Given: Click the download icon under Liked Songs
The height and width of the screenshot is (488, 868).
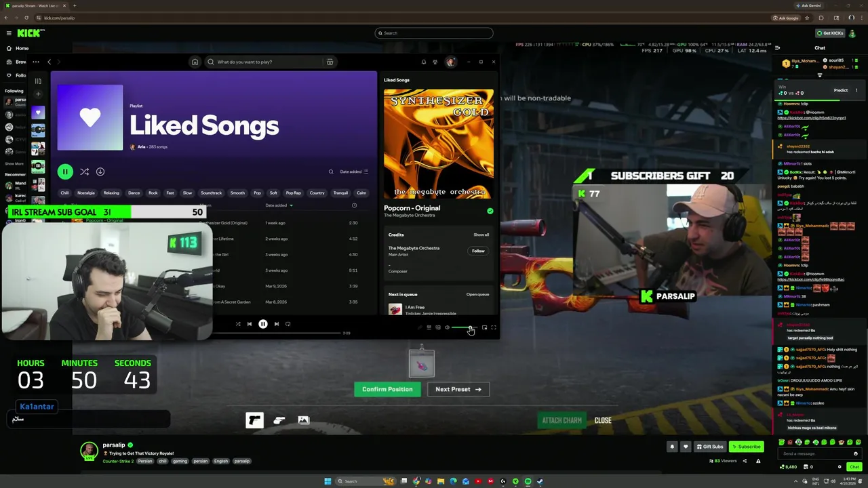Looking at the screenshot, I should click(x=100, y=171).
